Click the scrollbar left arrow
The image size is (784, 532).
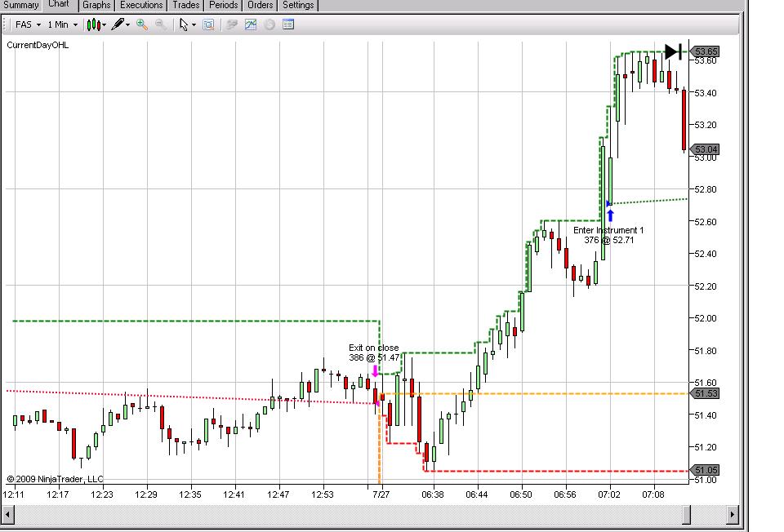coord(7,515)
